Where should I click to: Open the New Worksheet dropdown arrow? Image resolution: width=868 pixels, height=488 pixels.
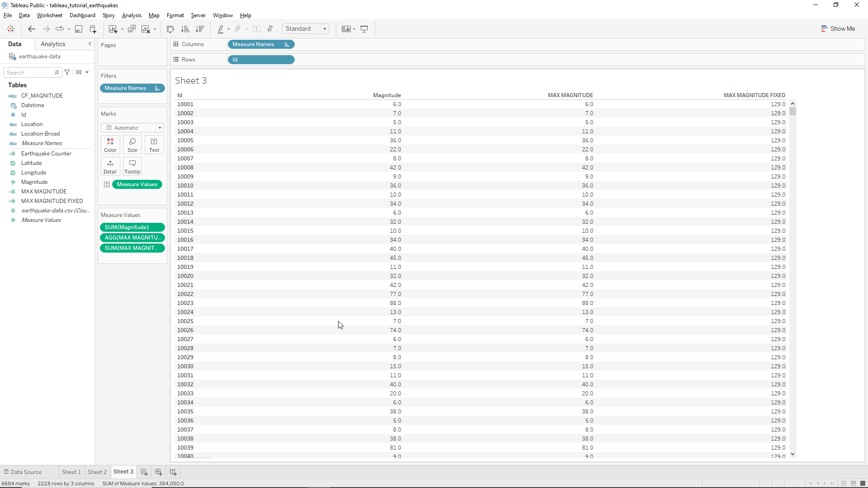(x=122, y=29)
